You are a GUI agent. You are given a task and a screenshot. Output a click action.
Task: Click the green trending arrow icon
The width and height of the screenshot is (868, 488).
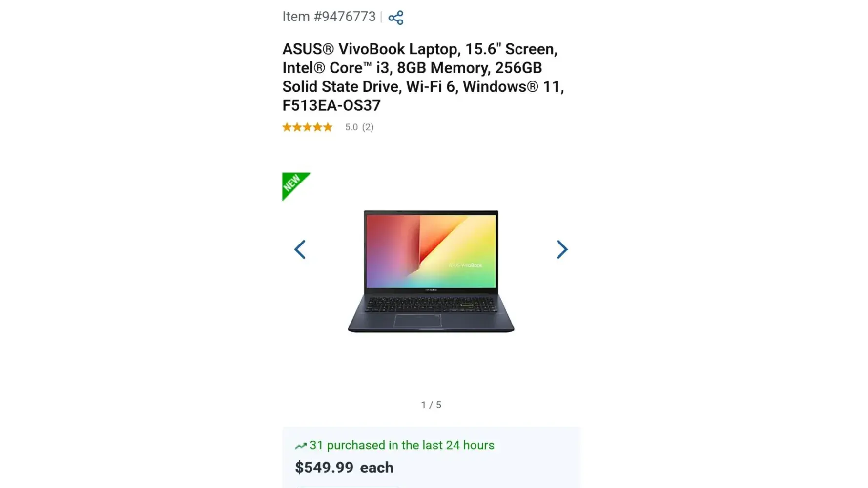(x=300, y=446)
